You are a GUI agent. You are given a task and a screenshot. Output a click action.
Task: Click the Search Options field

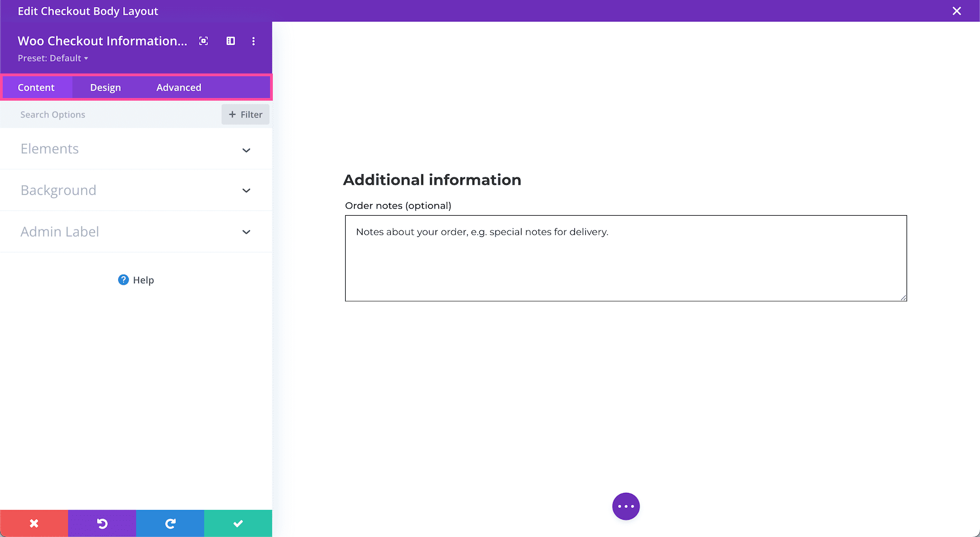(109, 114)
